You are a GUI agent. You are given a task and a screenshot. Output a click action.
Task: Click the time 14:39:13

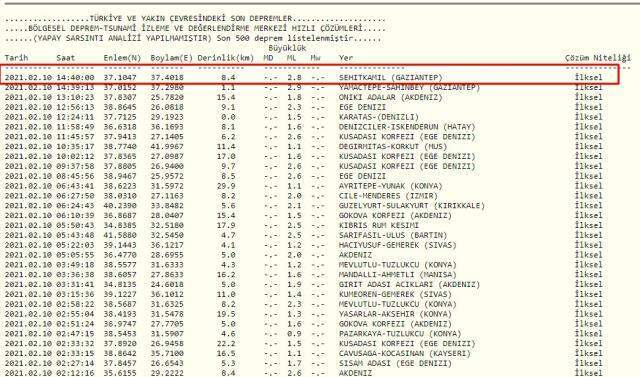point(75,87)
